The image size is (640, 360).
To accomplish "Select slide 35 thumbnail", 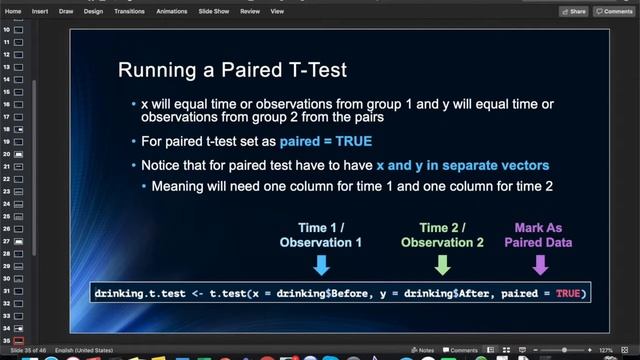I will pyautogui.click(x=18, y=341).
